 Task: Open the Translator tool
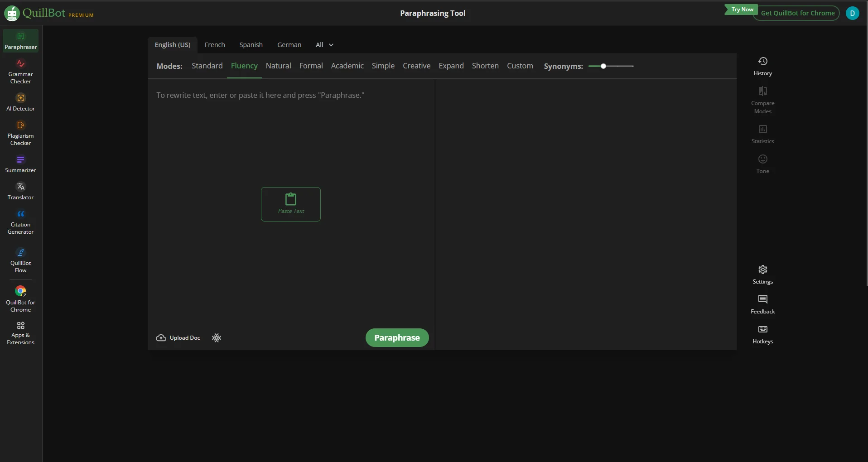(21, 191)
